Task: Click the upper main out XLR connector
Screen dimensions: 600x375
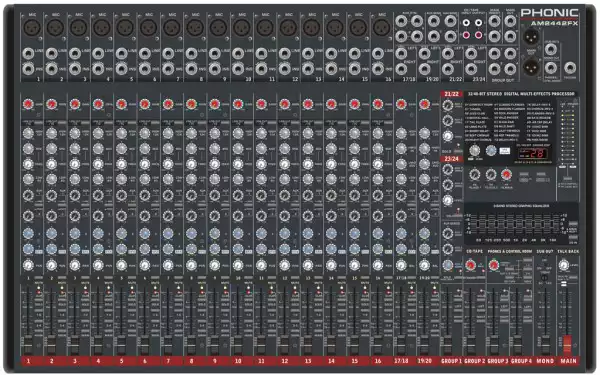Action: pyautogui.click(x=531, y=37)
